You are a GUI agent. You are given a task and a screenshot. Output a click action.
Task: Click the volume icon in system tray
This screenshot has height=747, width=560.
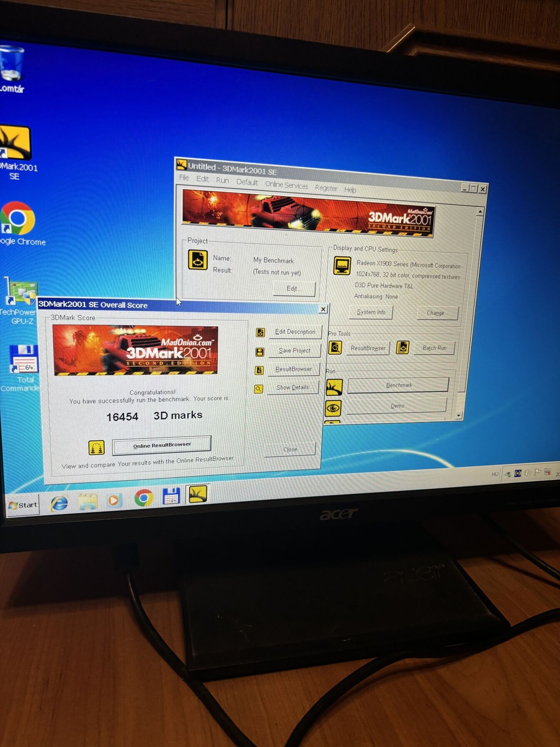528,473
